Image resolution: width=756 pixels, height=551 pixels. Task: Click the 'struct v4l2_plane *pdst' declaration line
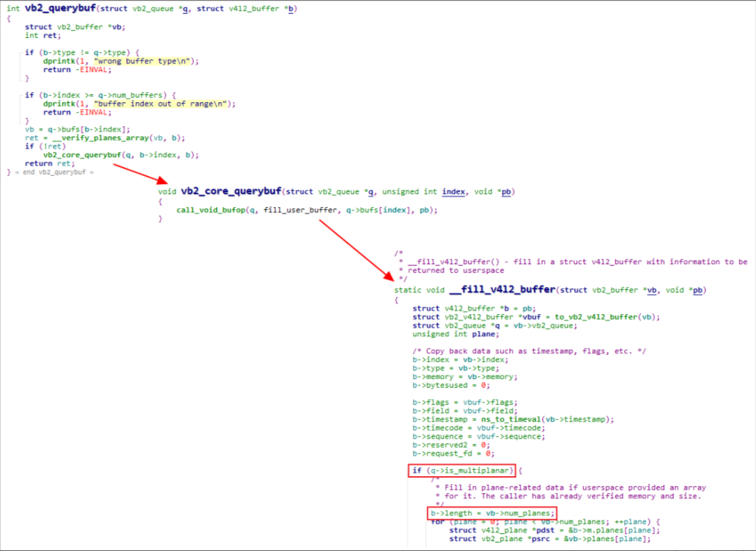(x=554, y=531)
